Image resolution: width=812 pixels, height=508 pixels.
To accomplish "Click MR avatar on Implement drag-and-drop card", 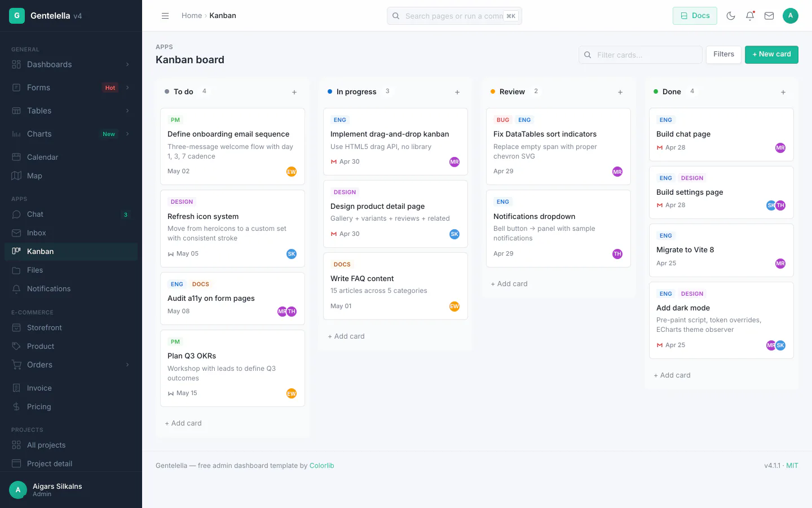I will click(x=454, y=162).
